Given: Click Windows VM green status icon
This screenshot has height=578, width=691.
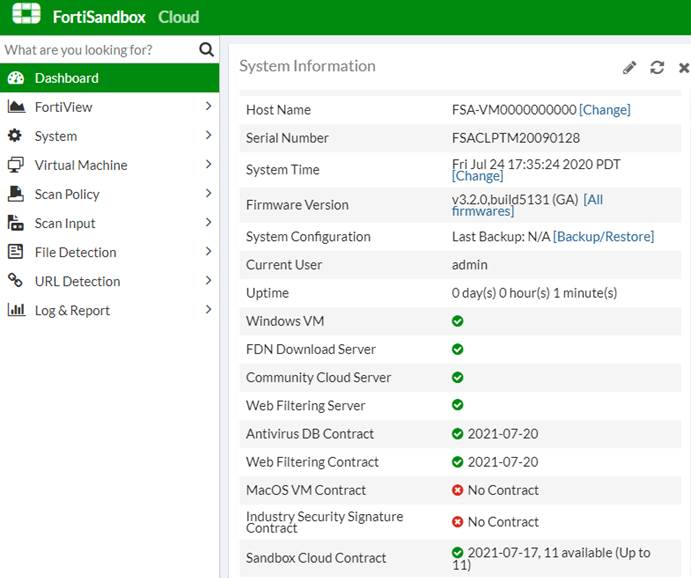Looking at the screenshot, I should (457, 321).
